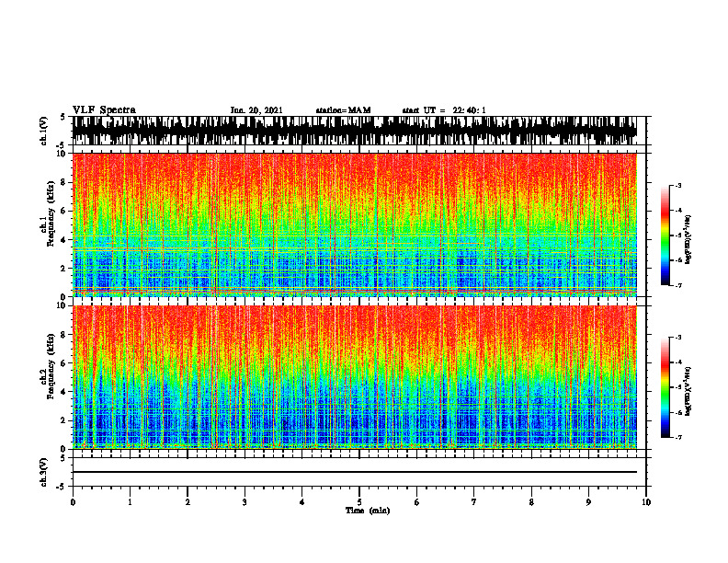This screenshot has height=563, width=728.
Task: Click the "Time (min)" axis label
Action: (x=368, y=511)
